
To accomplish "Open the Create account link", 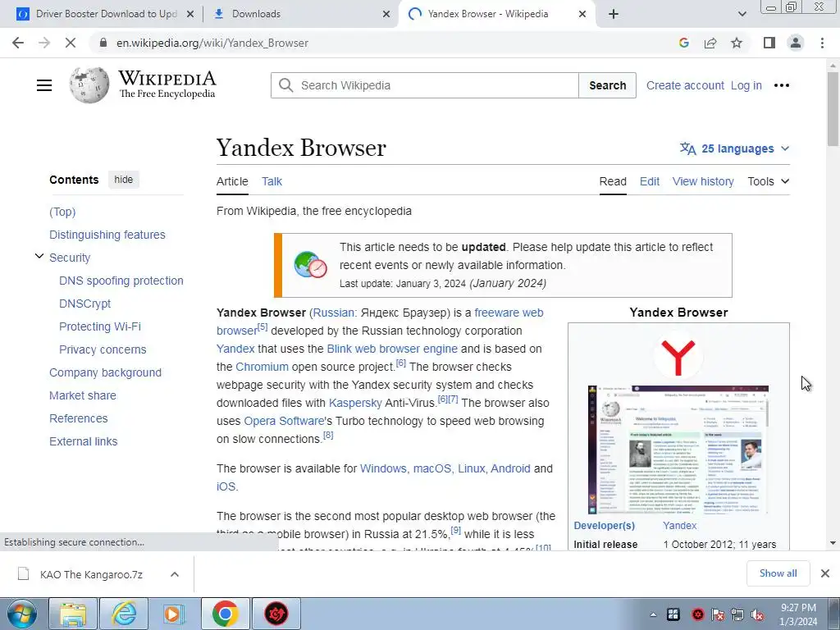I will point(685,85).
